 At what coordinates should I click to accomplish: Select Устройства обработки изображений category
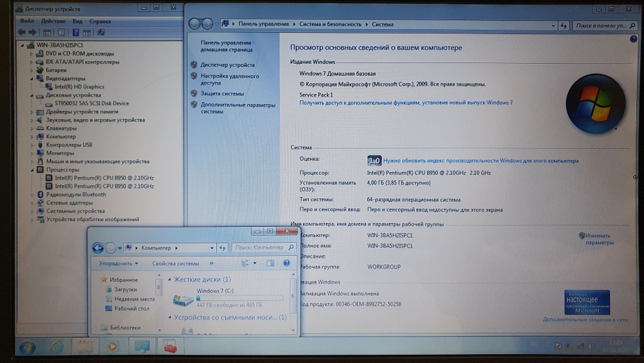[92, 219]
